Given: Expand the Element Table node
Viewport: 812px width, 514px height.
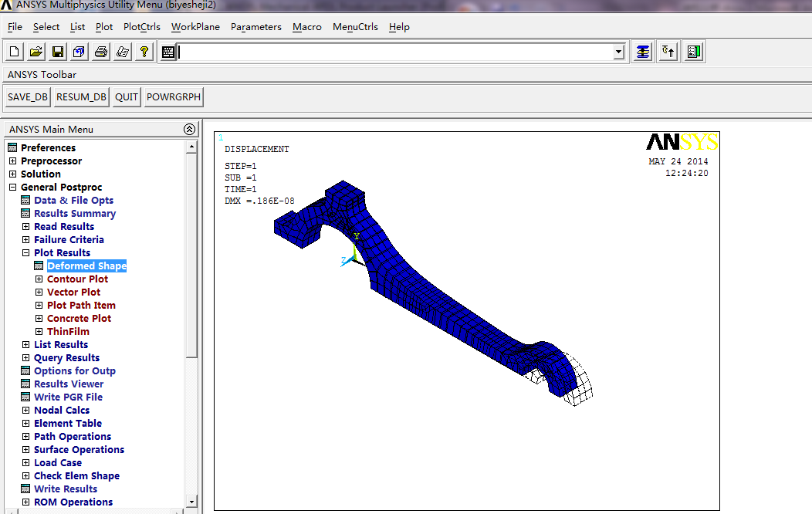Looking at the screenshot, I should click(x=25, y=424).
